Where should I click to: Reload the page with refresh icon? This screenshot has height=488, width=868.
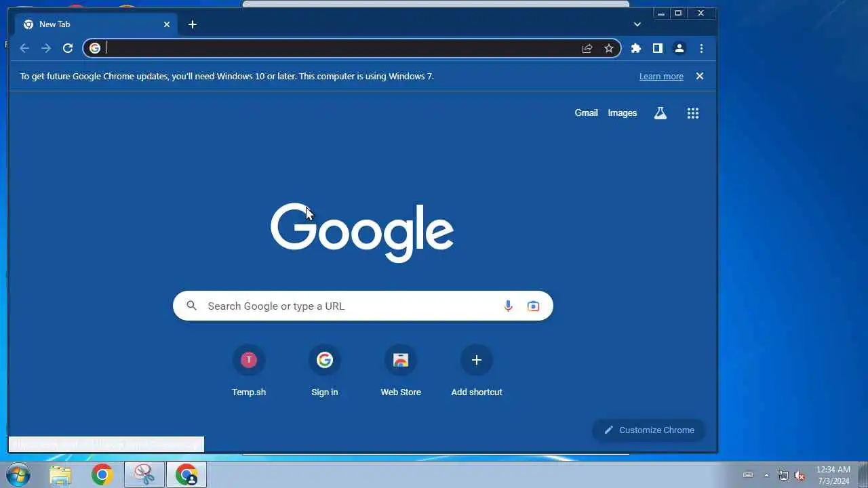(68, 48)
